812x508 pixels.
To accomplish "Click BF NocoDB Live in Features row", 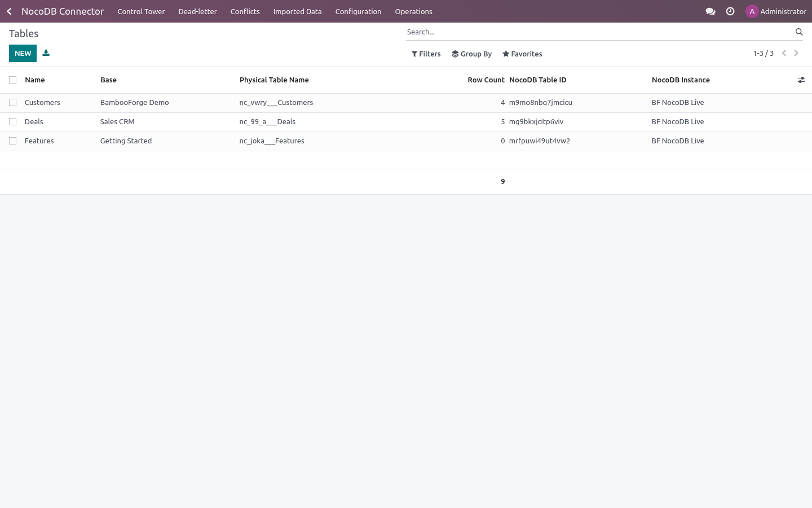I will coord(677,141).
